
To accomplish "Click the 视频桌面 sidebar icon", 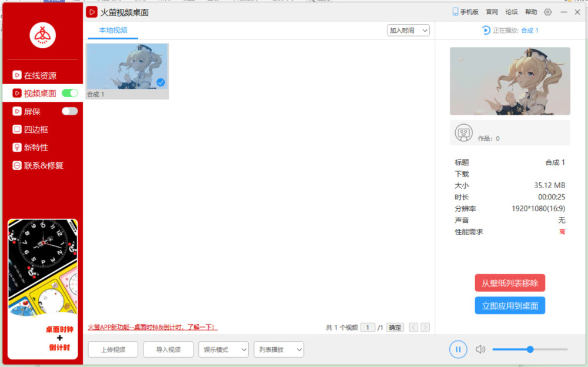I will pyautogui.click(x=17, y=93).
